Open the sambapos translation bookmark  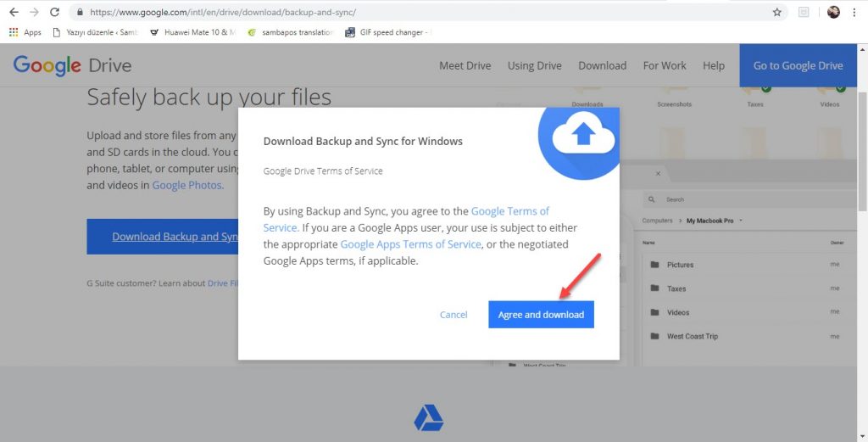(x=290, y=33)
